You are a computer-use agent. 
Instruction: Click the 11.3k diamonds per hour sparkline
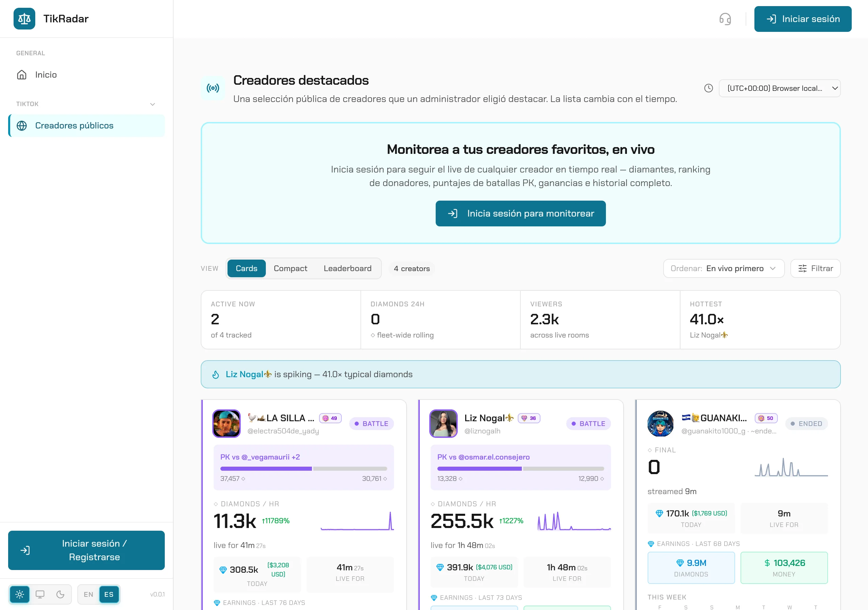point(357,521)
